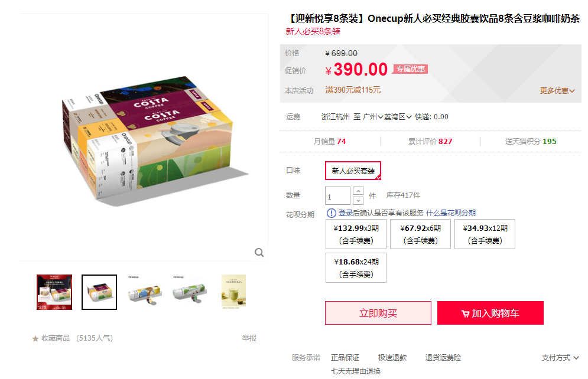The width and height of the screenshot is (588, 379).
Task: Increase quantity with the up arrow
Action: point(358,191)
